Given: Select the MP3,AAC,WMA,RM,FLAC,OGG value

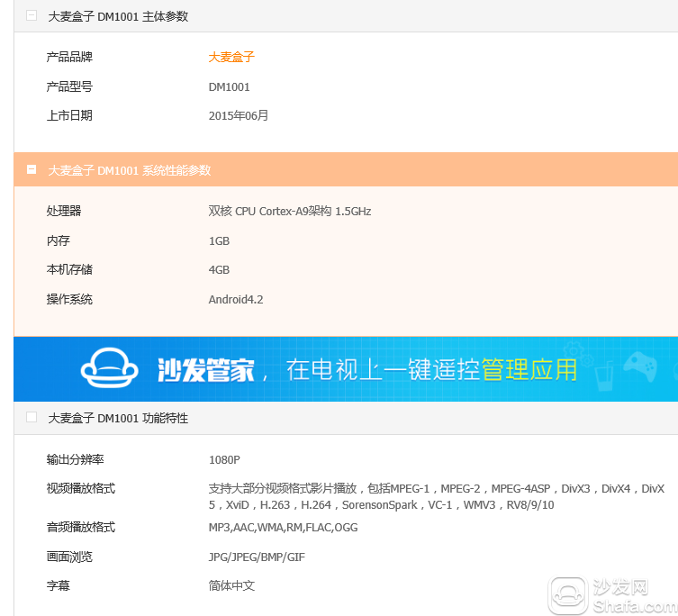Looking at the screenshot, I should coord(284,528).
